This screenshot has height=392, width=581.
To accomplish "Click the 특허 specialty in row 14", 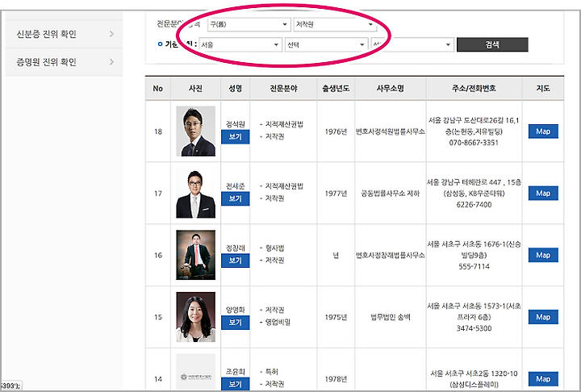I will coord(272,372).
